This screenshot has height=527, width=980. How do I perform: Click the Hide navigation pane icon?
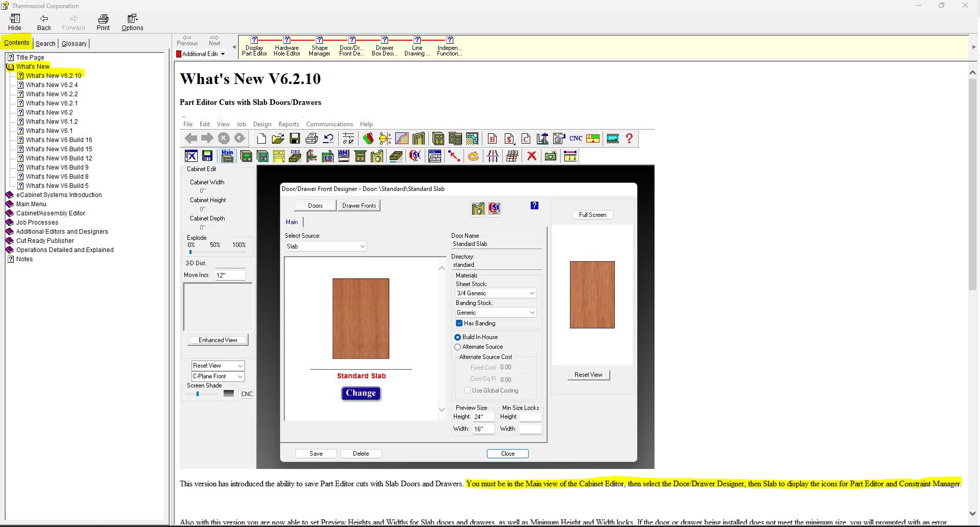click(15, 19)
